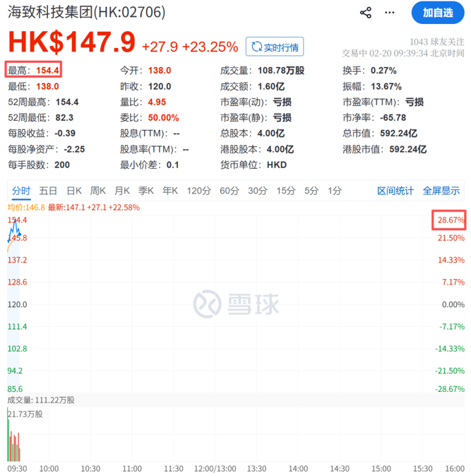Open 全屏显示 fullscreen chart view
471x476 pixels.
tap(441, 190)
